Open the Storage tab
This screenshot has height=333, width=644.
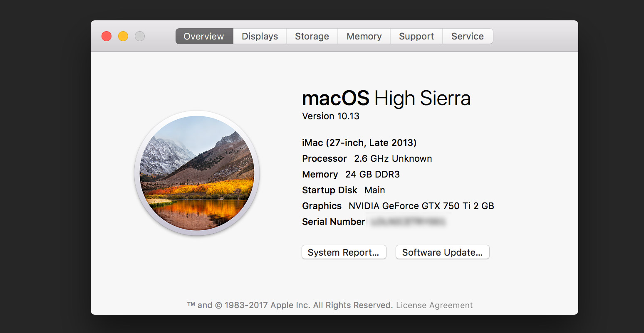(312, 36)
